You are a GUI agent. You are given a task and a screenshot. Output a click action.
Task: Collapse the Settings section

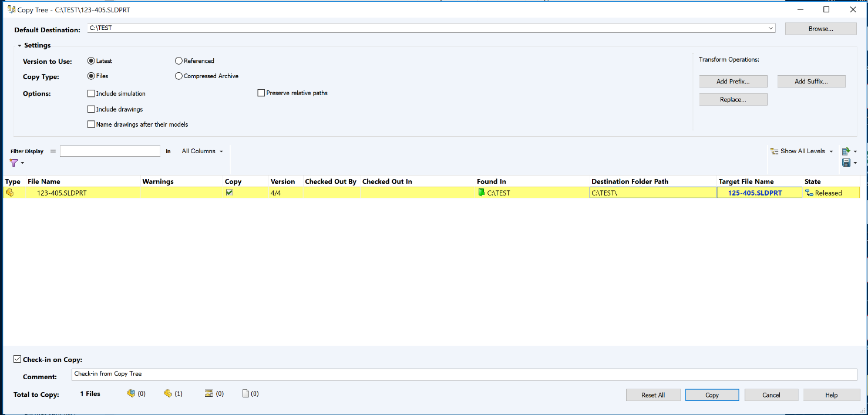19,45
